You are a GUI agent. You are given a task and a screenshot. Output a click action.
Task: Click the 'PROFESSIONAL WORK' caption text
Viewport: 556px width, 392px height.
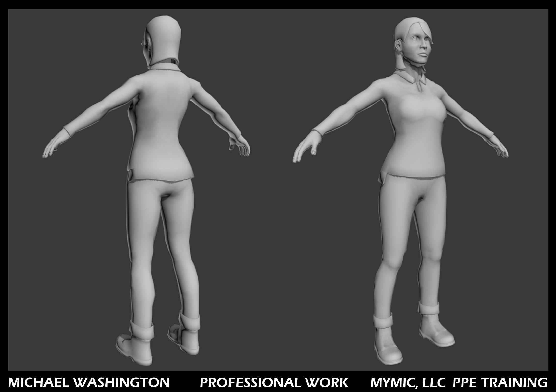coord(274,382)
